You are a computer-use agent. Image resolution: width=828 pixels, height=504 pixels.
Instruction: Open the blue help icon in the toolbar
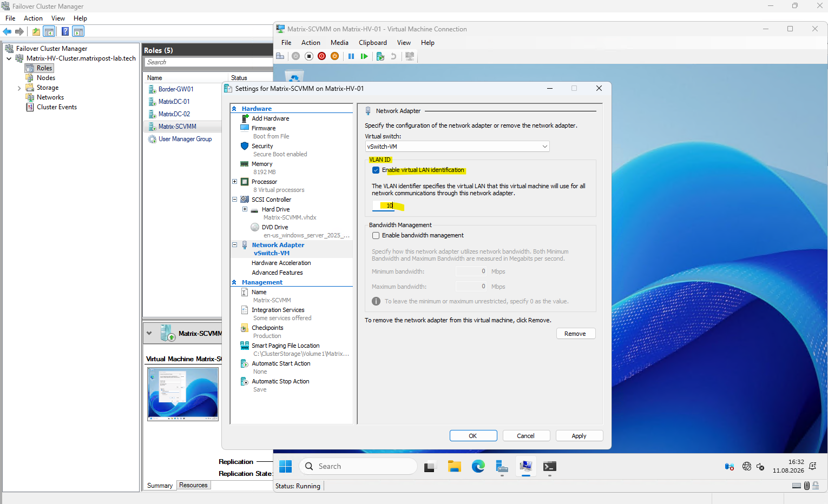click(65, 31)
